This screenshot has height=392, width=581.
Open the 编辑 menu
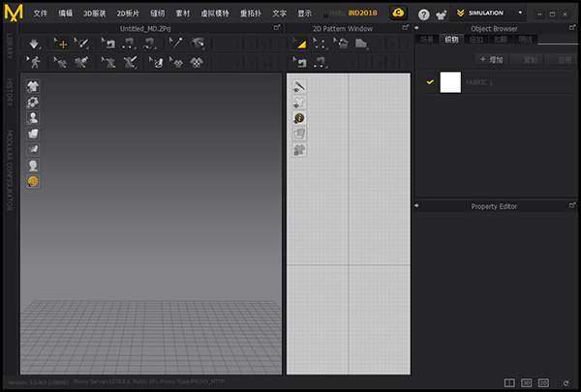pos(66,14)
